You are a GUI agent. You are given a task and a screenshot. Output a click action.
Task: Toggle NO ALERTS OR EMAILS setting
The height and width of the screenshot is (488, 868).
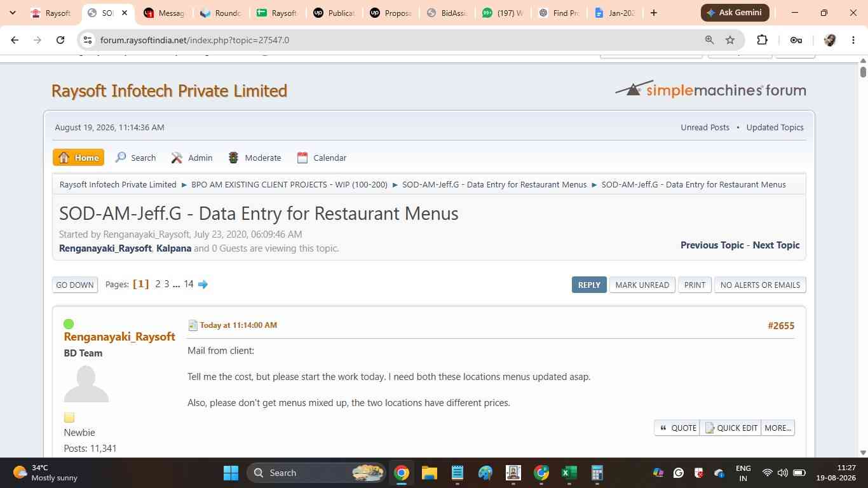[x=760, y=285]
